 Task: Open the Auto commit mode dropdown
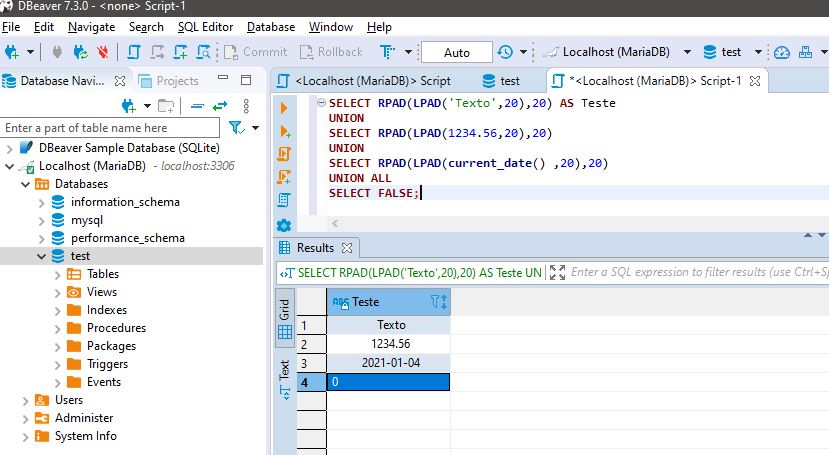456,52
